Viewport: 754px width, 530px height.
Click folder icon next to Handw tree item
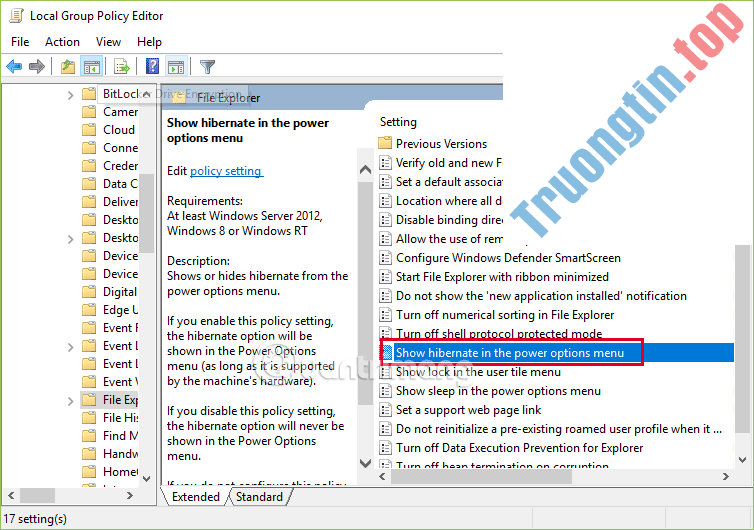pyautogui.click(x=89, y=454)
